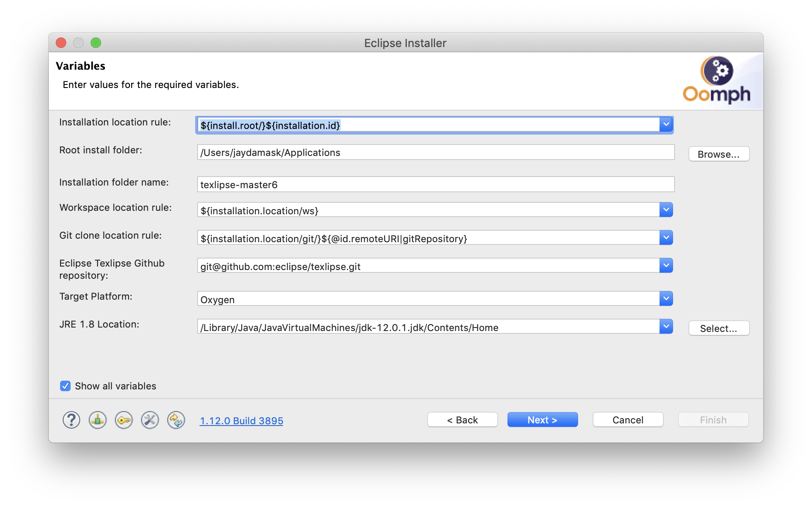Expand Eclipse Texlipse Github repository dropdown
The height and width of the screenshot is (507, 812).
click(666, 265)
